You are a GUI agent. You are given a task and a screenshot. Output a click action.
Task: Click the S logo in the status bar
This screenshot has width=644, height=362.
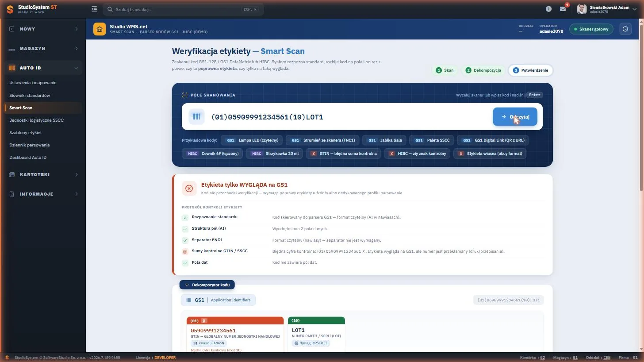pos(7,358)
